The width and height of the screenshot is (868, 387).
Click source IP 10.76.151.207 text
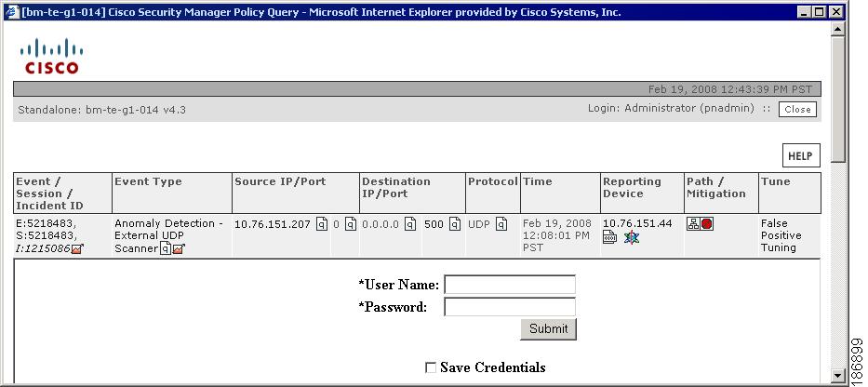click(x=273, y=224)
